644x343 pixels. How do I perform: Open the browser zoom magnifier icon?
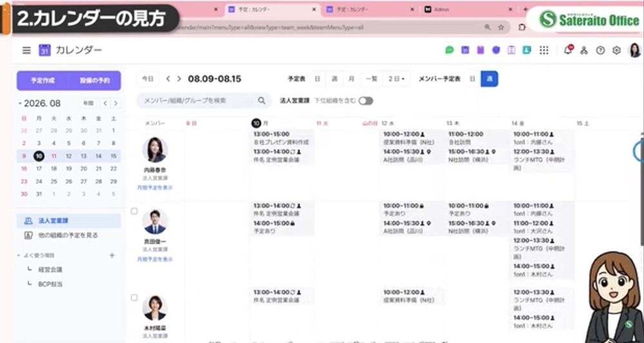[488, 27]
